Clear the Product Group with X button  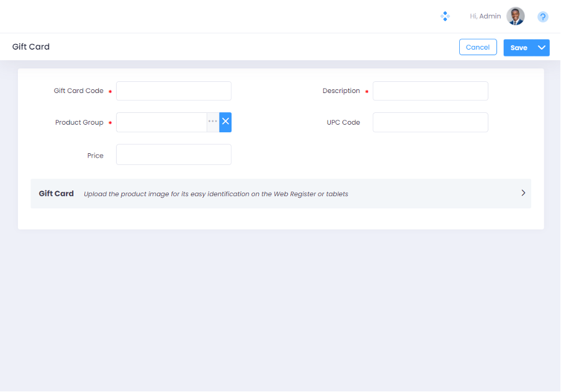click(x=225, y=122)
